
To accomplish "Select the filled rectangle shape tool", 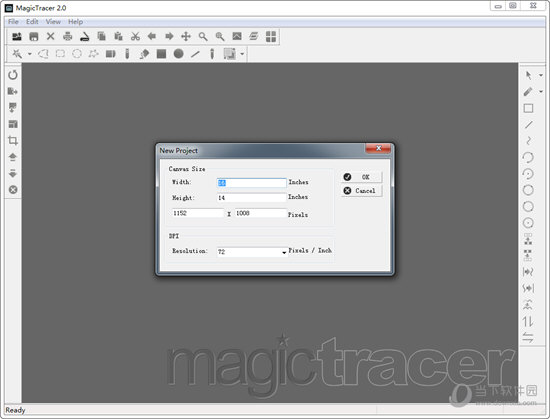I will point(161,54).
